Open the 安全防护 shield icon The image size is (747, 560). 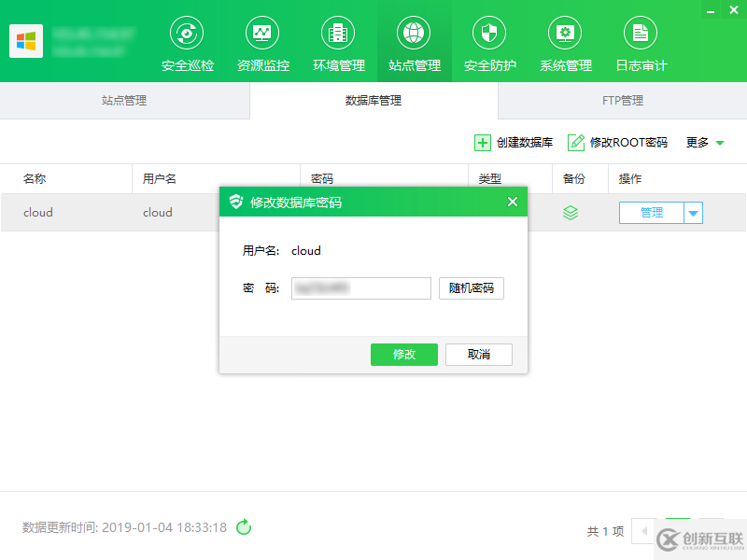(x=489, y=33)
